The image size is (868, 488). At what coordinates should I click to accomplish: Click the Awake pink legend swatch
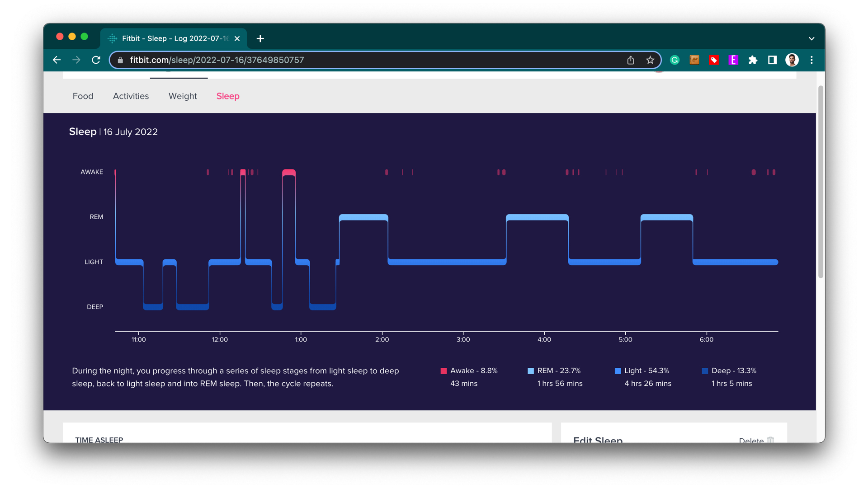point(443,371)
